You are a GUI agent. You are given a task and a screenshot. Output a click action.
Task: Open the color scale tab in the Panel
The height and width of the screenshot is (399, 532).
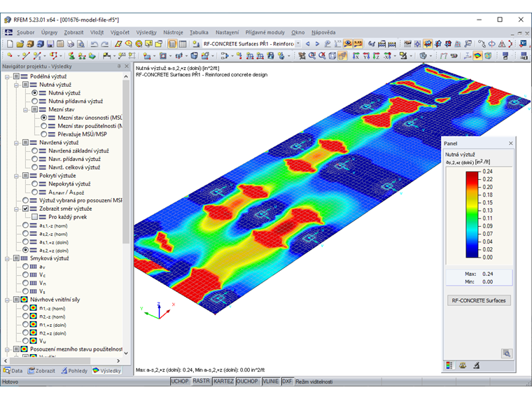(449, 365)
